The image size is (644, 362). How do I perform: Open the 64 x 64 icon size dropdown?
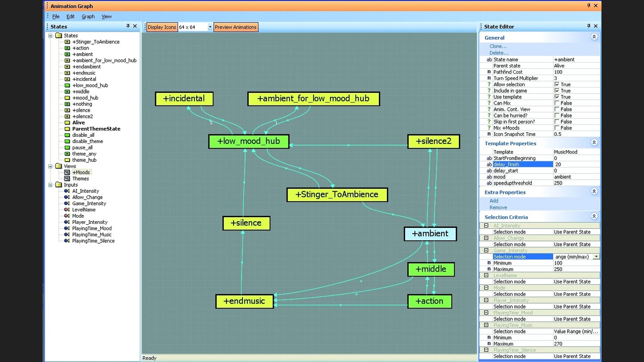[x=210, y=27]
